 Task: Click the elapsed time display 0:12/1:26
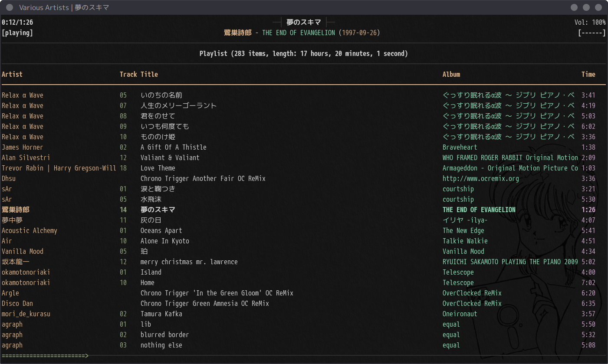(17, 23)
